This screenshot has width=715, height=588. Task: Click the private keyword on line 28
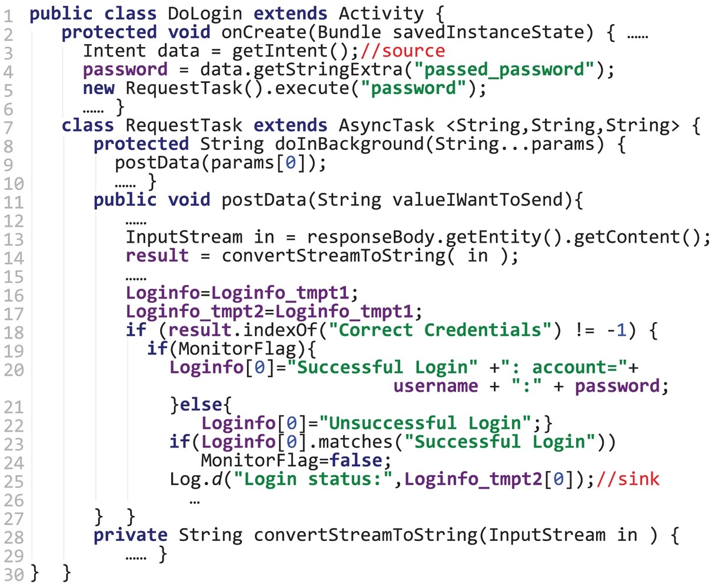131,535
